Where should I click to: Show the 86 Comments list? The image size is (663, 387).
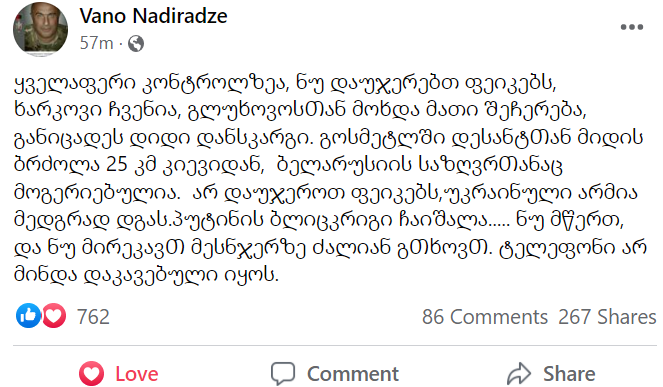(x=485, y=317)
